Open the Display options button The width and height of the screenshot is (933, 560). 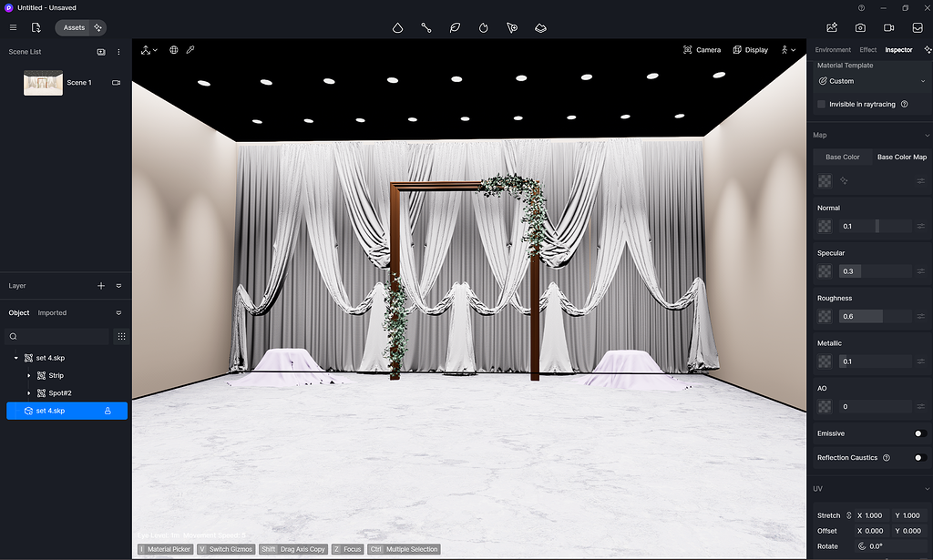click(x=751, y=50)
